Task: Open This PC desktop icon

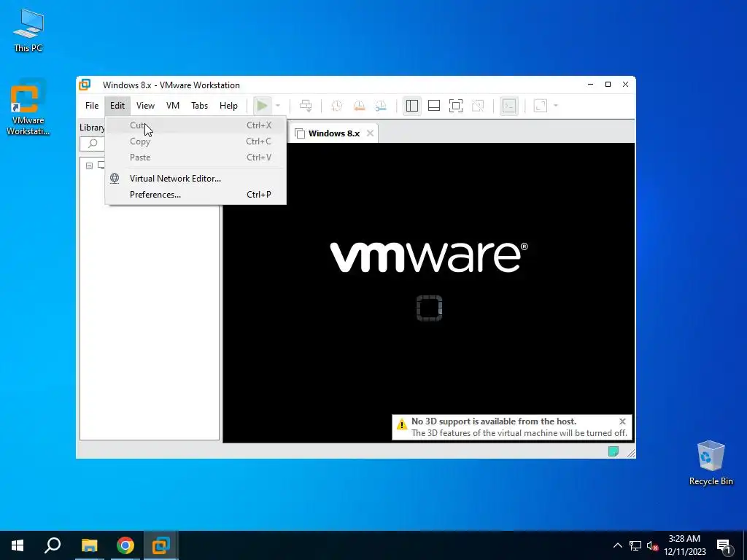Action: coord(28,30)
